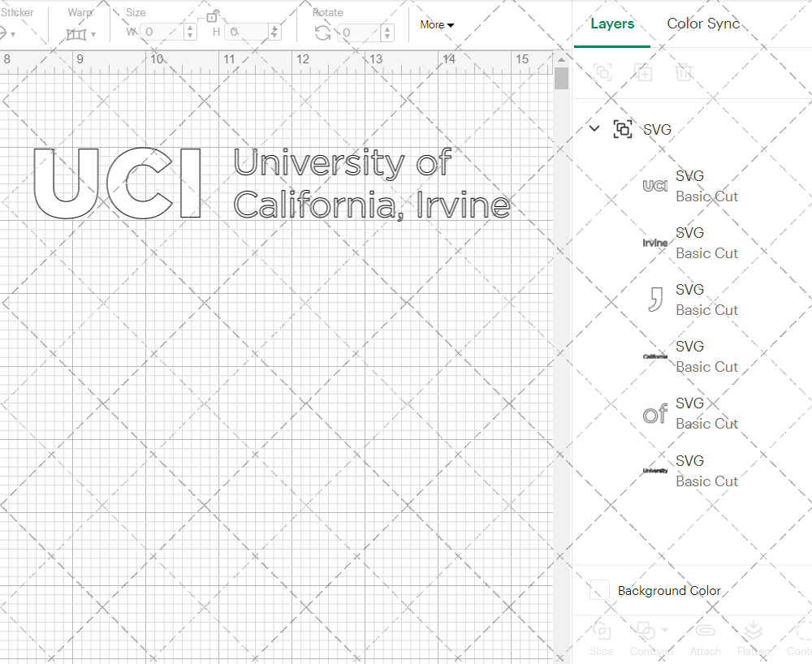Open the More dropdown

[x=436, y=25]
